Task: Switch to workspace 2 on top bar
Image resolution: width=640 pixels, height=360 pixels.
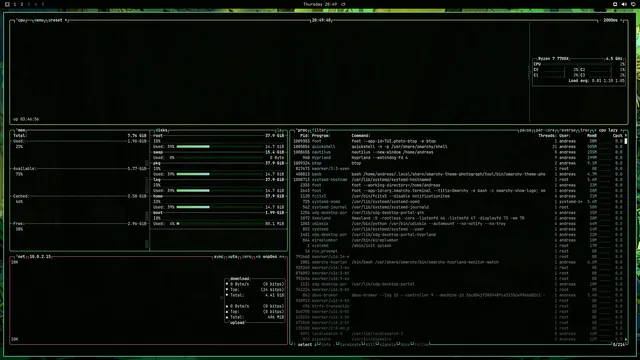Action: (22, 4)
